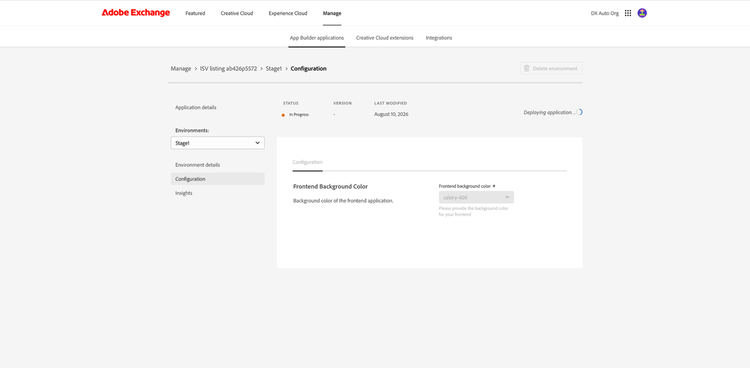Open the Creative Cloud menu
Viewport: 750px width, 368px height.
click(237, 13)
